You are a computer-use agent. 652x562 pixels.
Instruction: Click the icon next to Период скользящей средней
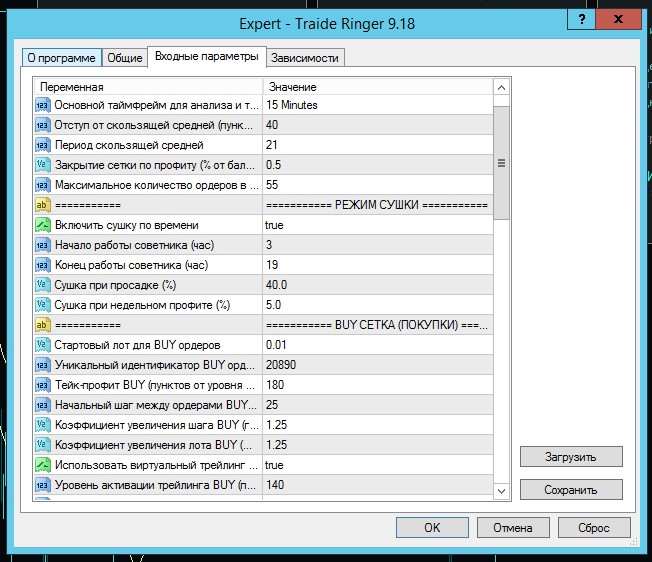pos(42,145)
